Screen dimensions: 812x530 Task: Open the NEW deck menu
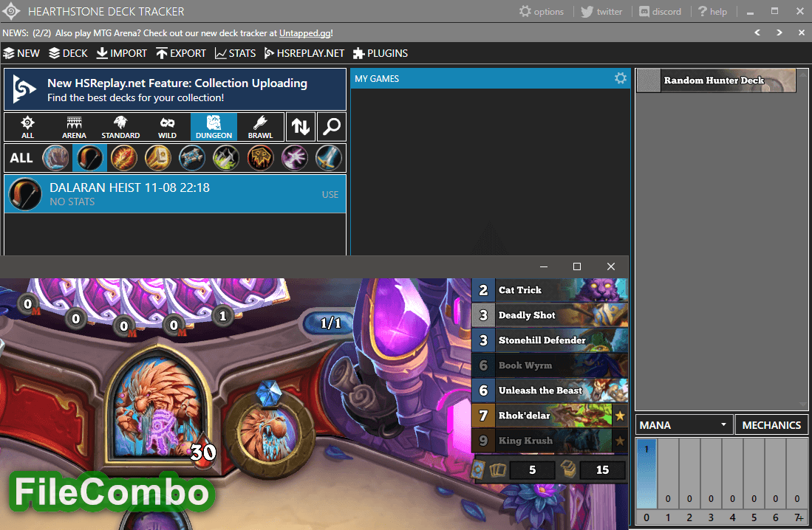(21, 53)
